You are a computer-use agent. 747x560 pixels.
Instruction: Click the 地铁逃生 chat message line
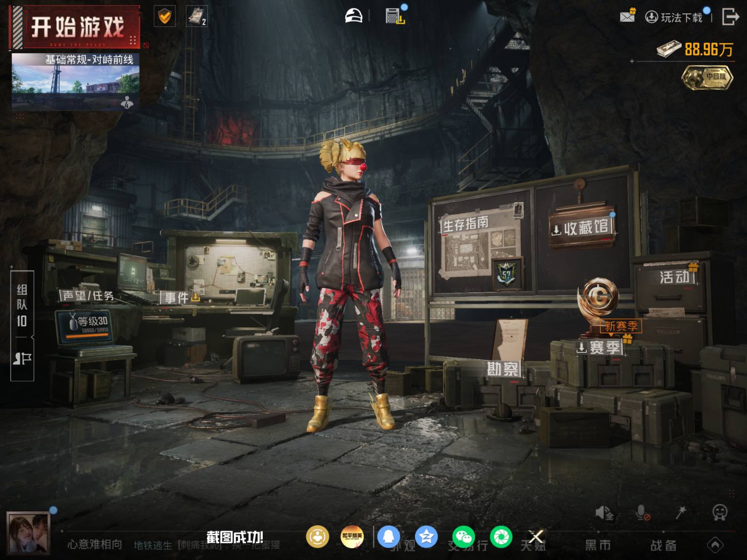tap(207, 545)
